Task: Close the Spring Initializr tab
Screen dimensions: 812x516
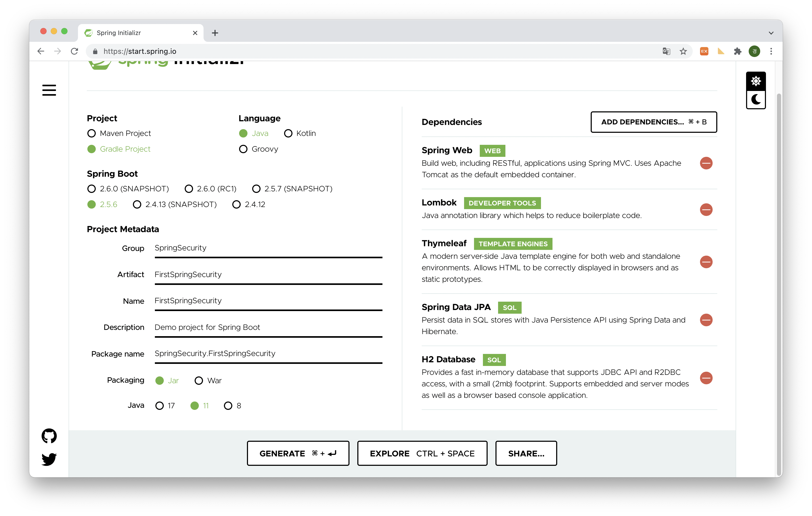Action: (x=195, y=33)
